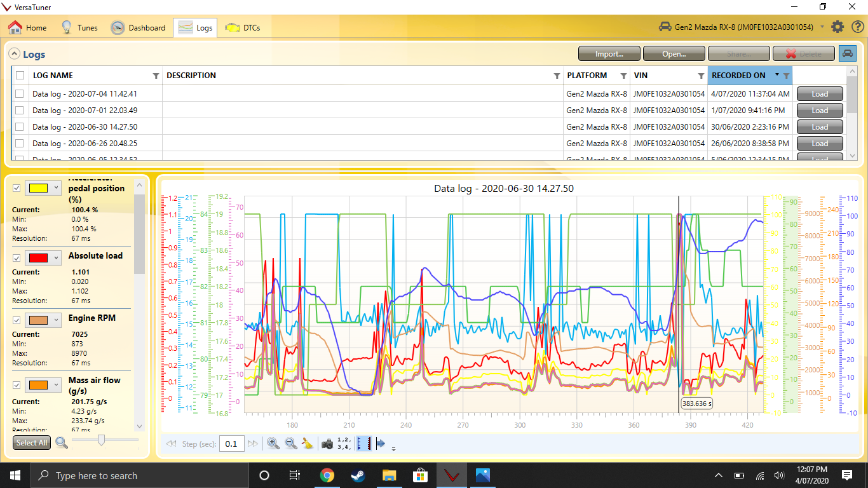This screenshot has width=868, height=488.
Task: Open yellow color dropdown for Accelerator pedal
Action: (43, 188)
